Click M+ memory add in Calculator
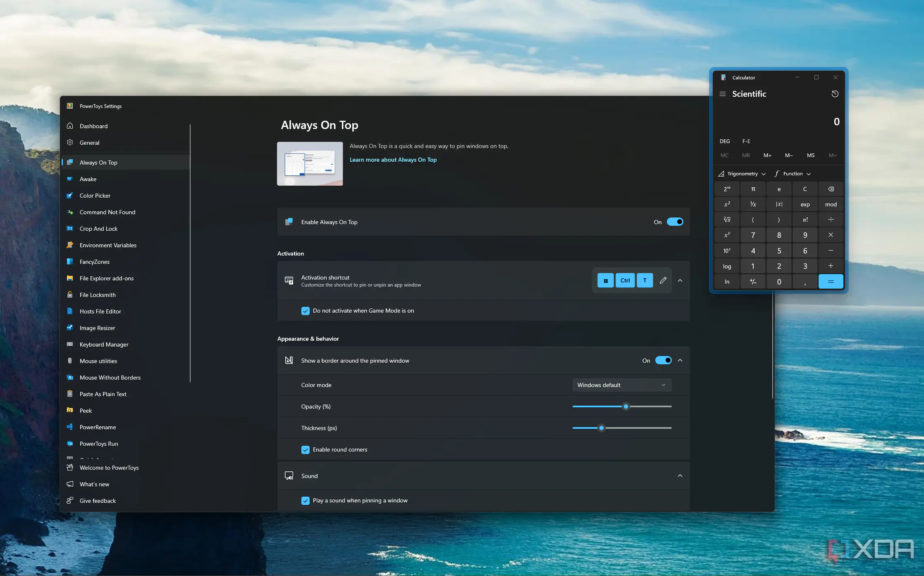This screenshot has width=924, height=576. pyautogui.click(x=767, y=155)
